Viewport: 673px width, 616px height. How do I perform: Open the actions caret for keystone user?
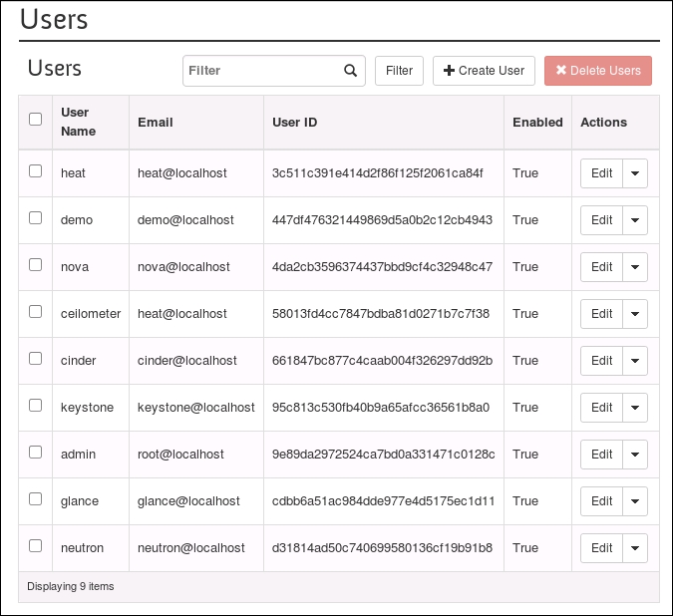[x=635, y=408]
